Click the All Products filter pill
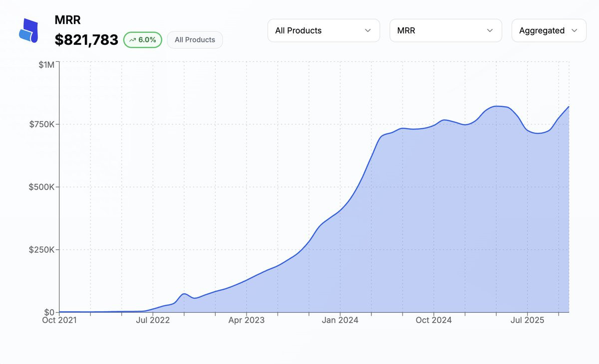The height and width of the screenshot is (364, 599). (x=195, y=40)
